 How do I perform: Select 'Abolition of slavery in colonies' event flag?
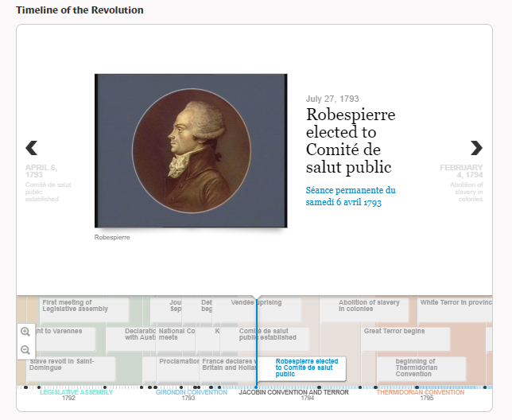[x=364, y=309]
